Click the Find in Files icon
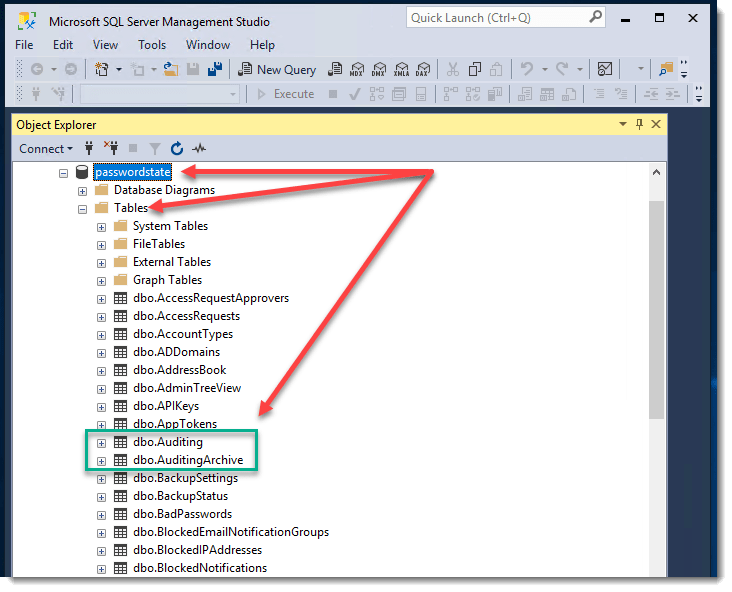 click(666, 70)
